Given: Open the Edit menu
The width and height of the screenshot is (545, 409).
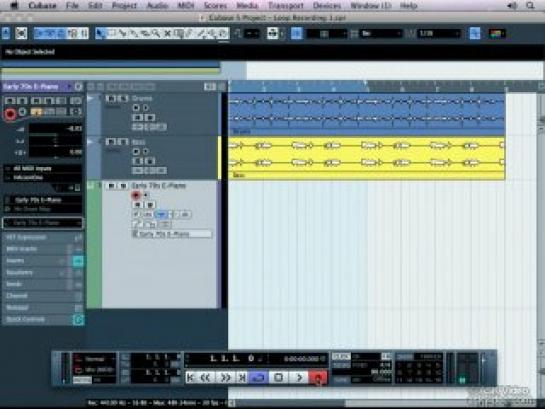Looking at the screenshot, I should pyautogui.click(x=95, y=6).
